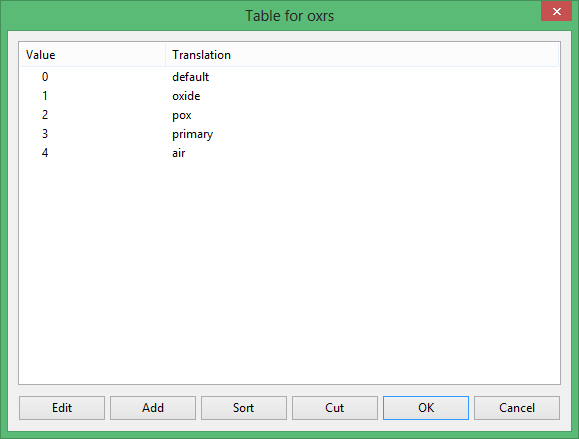Cut the selected table row

335,408
